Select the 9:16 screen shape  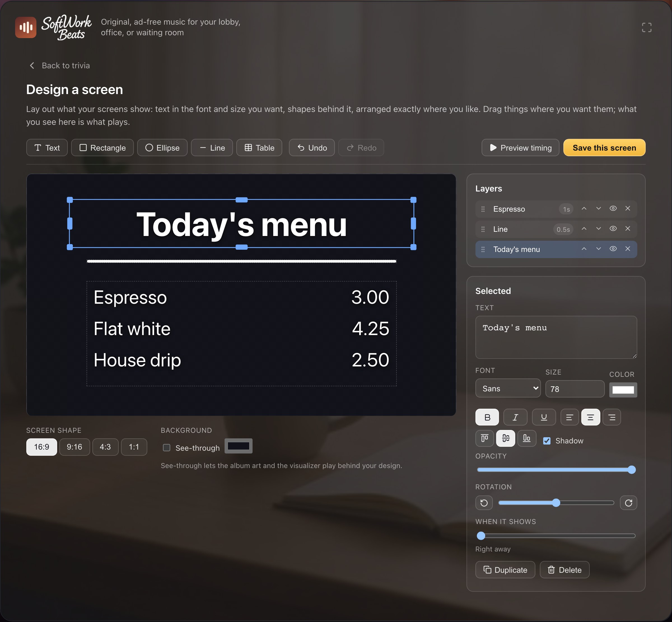point(74,447)
